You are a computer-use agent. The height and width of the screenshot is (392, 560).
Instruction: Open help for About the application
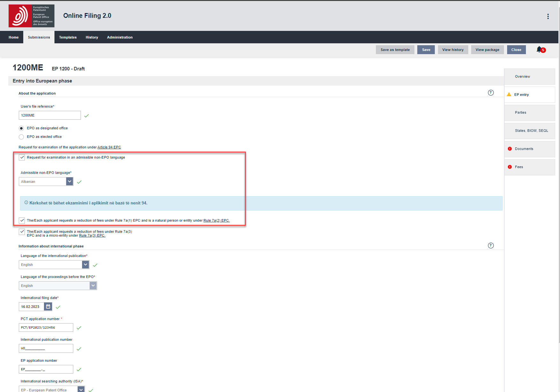tap(491, 93)
